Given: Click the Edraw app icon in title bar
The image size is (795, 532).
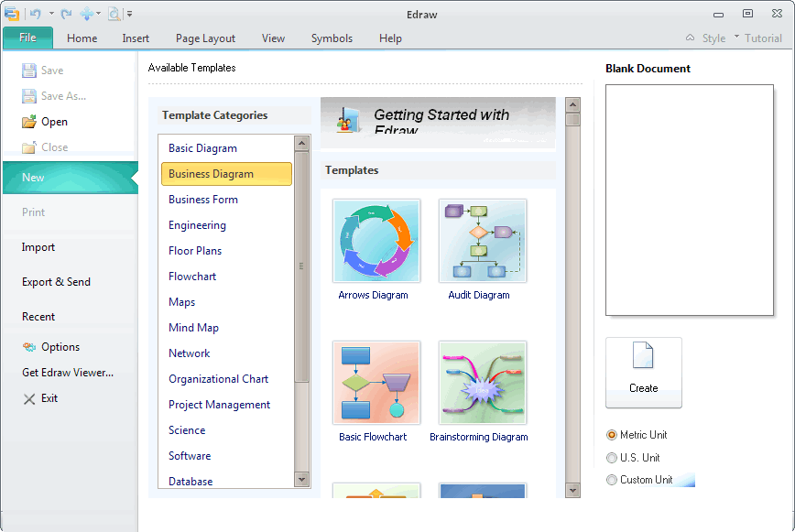Looking at the screenshot, I should (12, 14).
